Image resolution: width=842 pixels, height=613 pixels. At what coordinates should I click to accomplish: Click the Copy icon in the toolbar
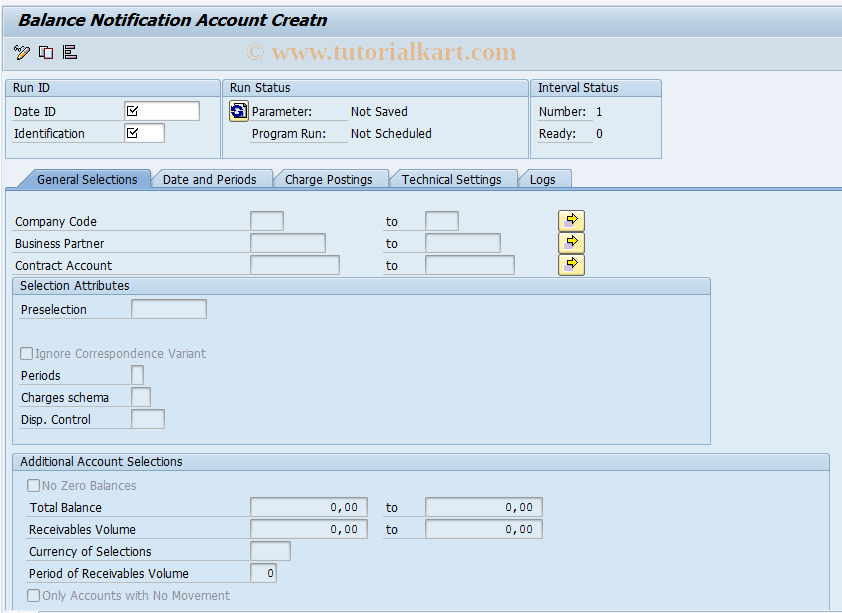(45, 52)
